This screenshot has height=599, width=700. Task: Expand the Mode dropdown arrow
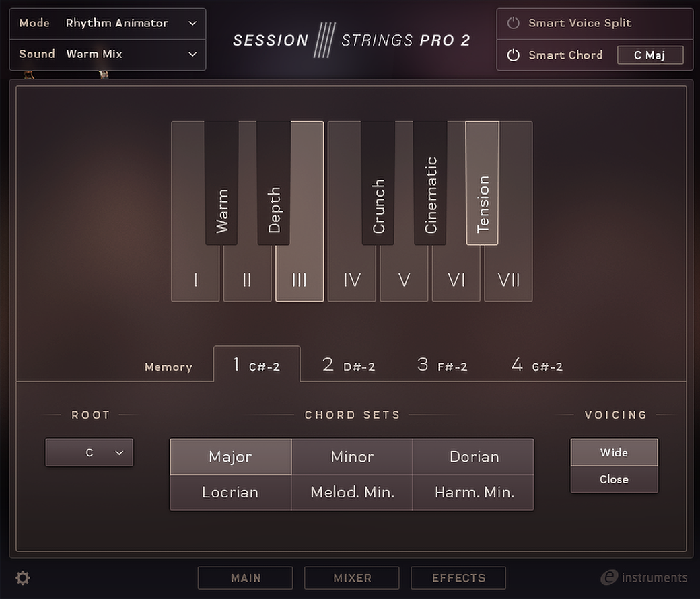pyautogui.click(x=193, y=23)
